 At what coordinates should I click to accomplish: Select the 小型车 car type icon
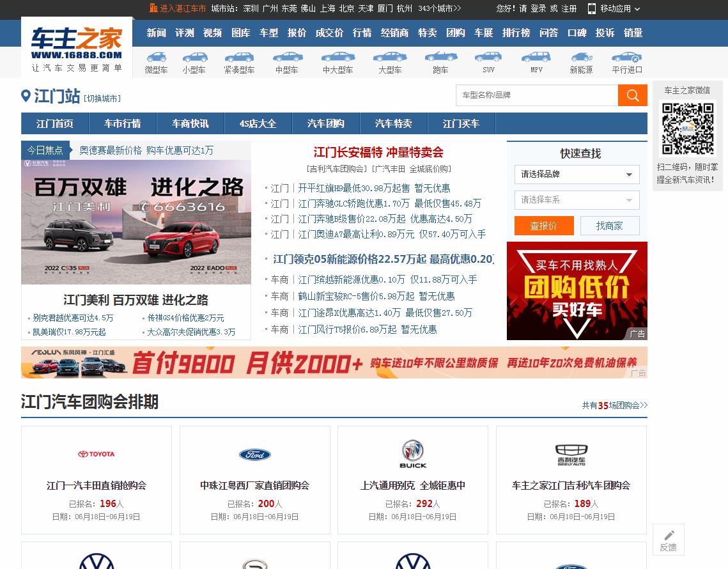pos(194,58)
